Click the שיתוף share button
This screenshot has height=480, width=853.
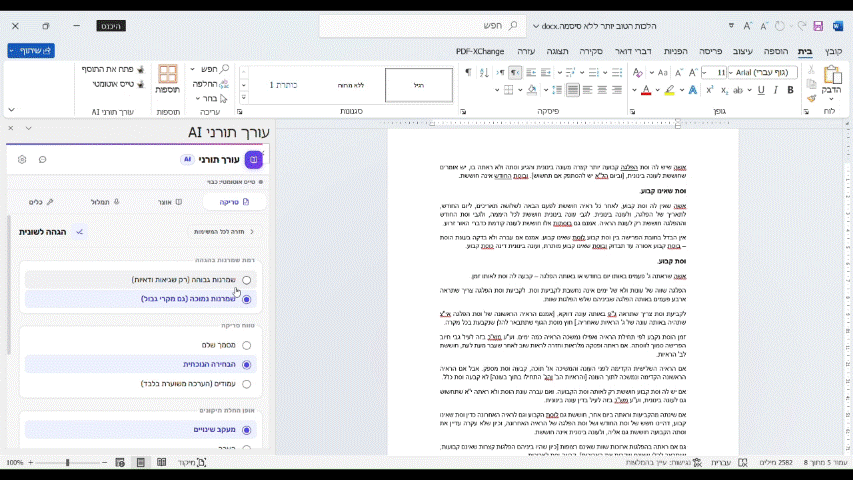[31, 51]
